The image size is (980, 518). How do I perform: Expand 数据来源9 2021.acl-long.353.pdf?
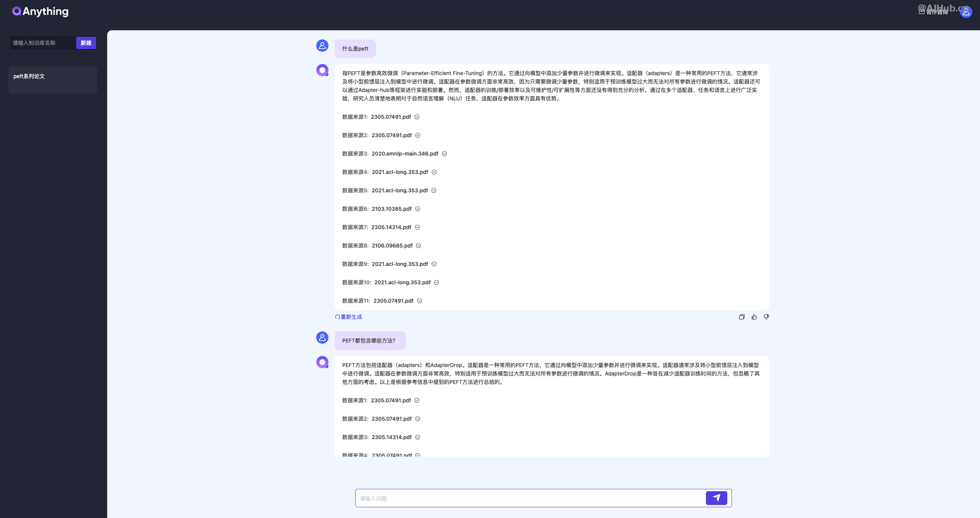tap(434, 264)
